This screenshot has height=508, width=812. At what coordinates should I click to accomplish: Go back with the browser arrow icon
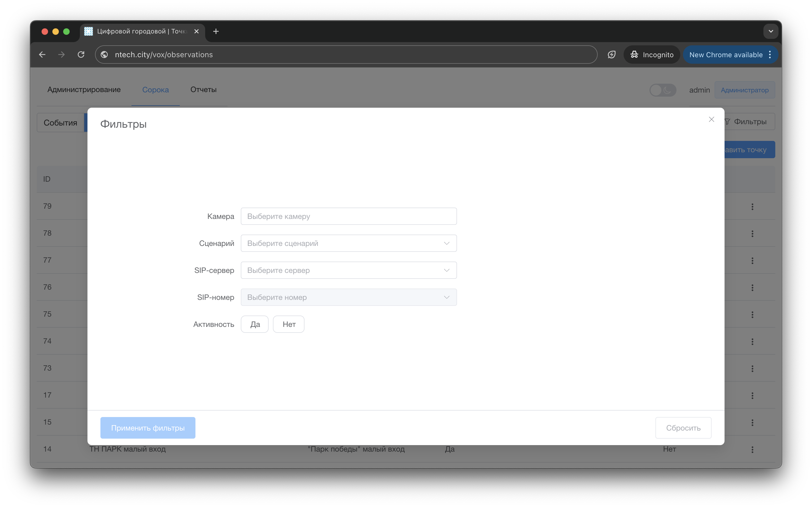[42, 55]
